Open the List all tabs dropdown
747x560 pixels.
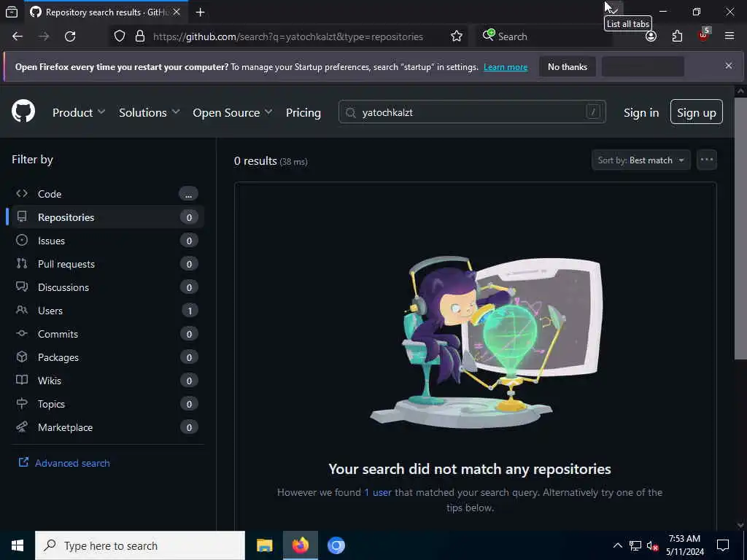(x=614, y=9)
